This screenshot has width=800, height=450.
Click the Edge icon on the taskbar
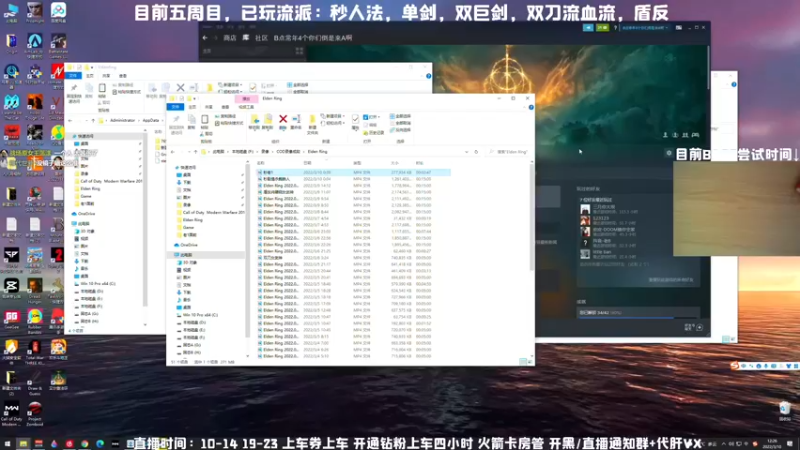pos(100,444)
